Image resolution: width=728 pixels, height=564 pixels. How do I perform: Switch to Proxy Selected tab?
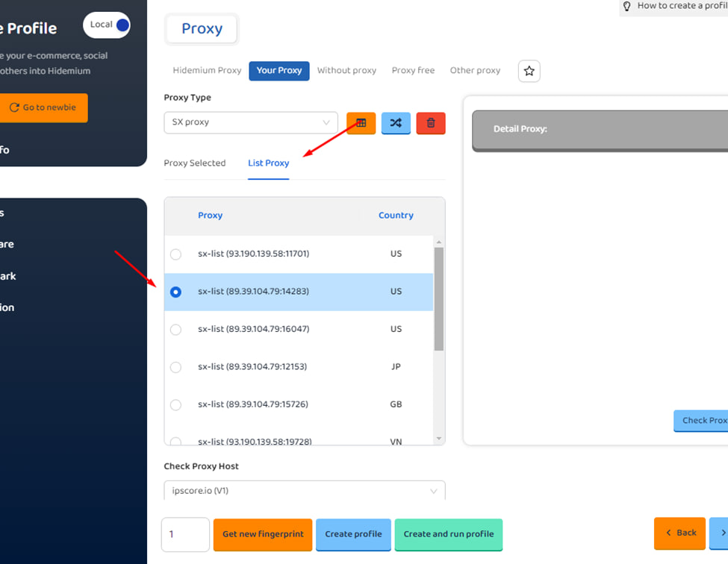tap(194, 163)
